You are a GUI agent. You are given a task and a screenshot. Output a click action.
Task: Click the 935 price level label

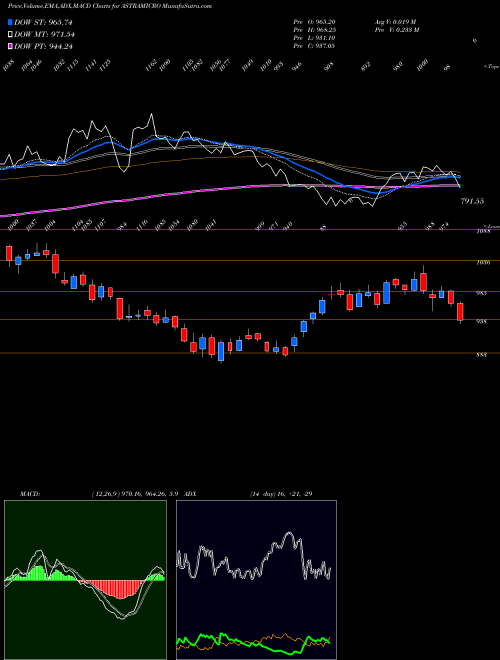(482, 322)
